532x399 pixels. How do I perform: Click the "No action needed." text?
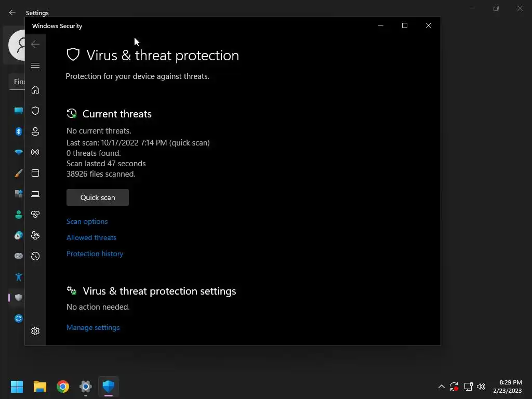click(98, 307)
